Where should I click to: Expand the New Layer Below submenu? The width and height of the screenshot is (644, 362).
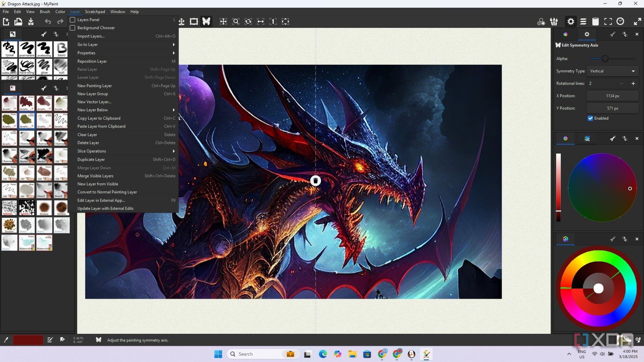123,110
